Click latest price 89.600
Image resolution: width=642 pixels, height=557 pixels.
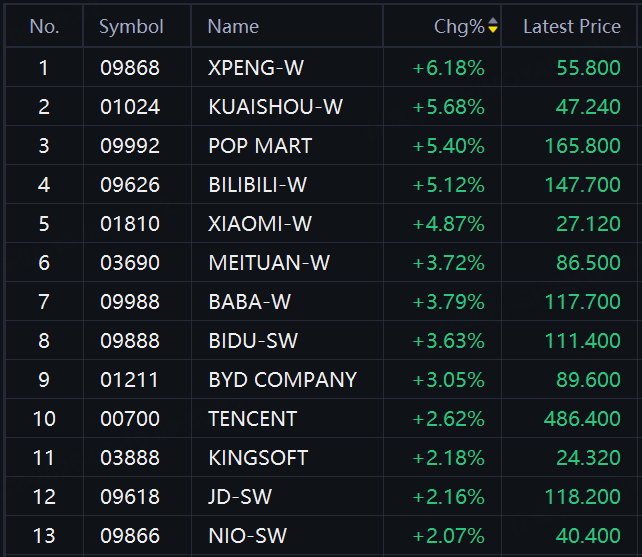click(588, 380)
